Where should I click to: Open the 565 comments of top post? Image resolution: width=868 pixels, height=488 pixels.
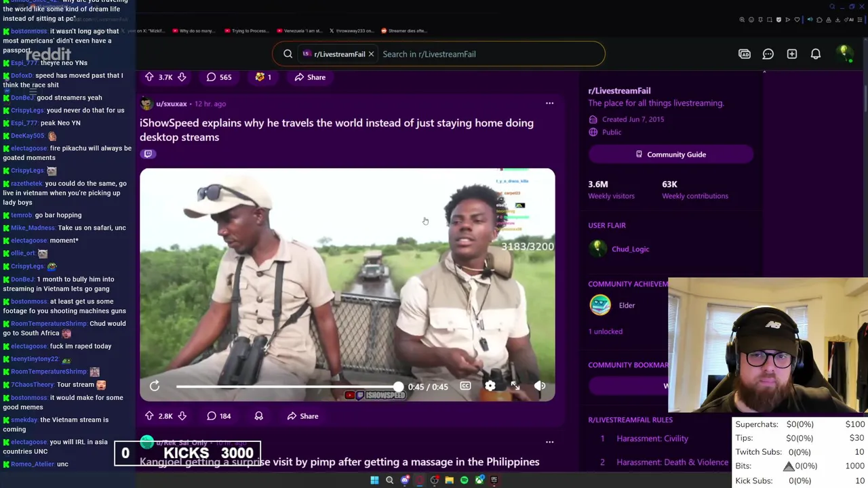219,77
